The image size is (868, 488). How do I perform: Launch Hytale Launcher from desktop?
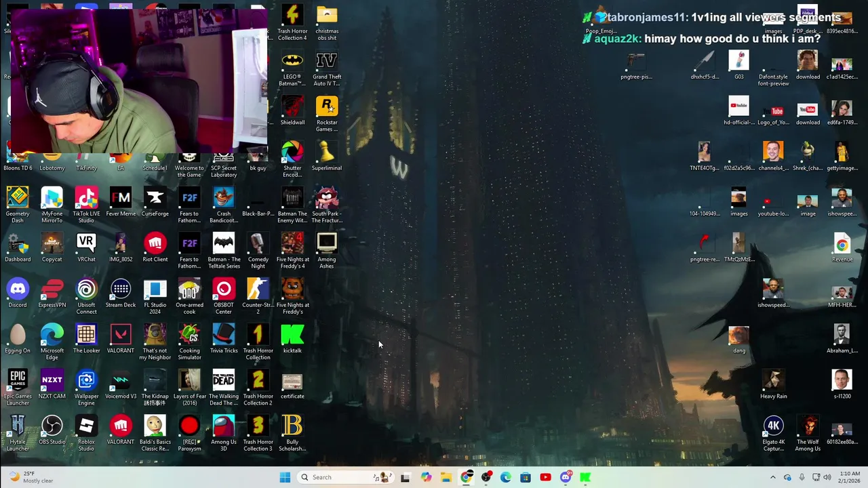tap(18, 433)
